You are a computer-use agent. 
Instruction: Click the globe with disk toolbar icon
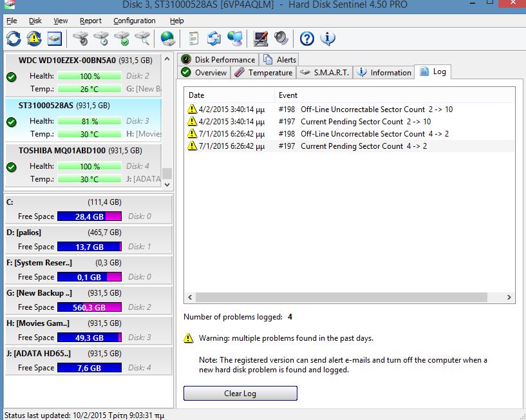(x=168, y=39)
